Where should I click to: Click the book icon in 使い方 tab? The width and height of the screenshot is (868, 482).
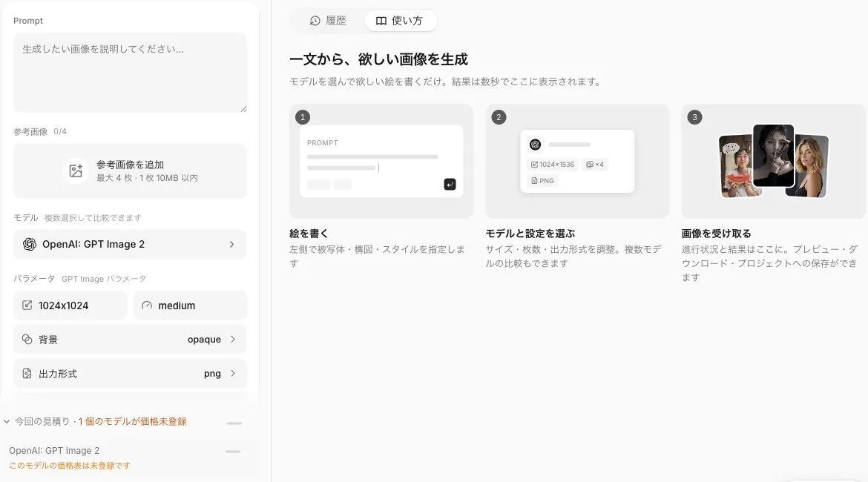click(381, 21)
